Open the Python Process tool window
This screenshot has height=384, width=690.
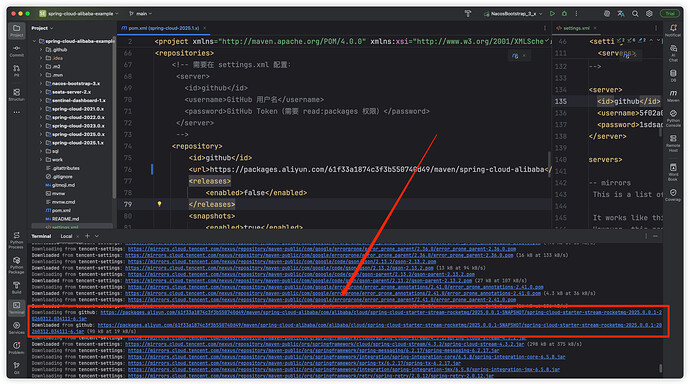point(16,240)
